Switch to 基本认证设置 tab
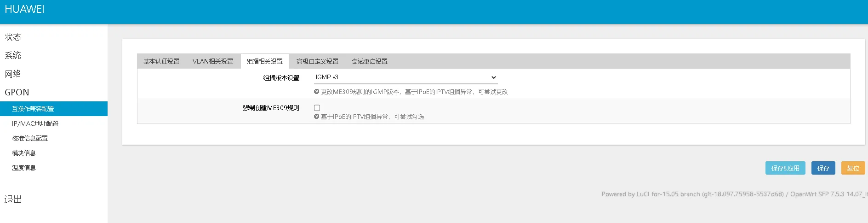This screenshot has height=223, width=868. (x=161, y=61)
